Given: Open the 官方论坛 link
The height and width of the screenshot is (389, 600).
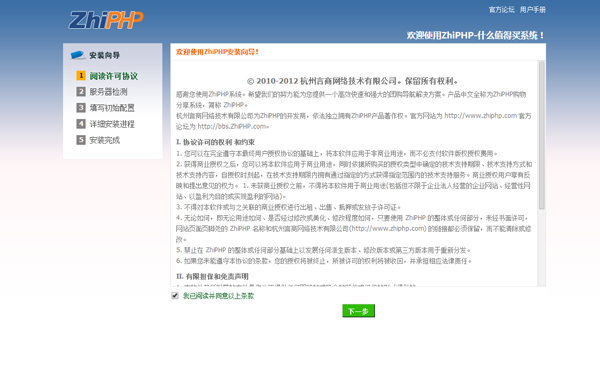Looking at the screenshot, I should pos(501,10).
